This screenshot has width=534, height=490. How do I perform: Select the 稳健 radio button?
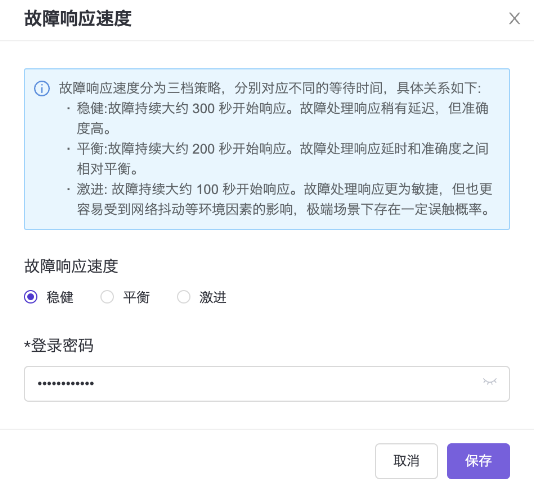point(31,297)
